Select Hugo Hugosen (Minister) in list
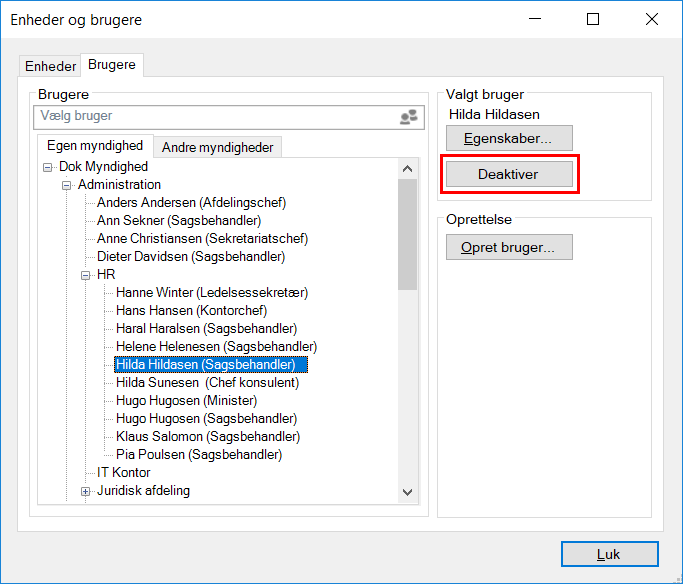Image resolution: width=683 pixels, height=584 pixels. pyautogui.click(x=186, y=401)
